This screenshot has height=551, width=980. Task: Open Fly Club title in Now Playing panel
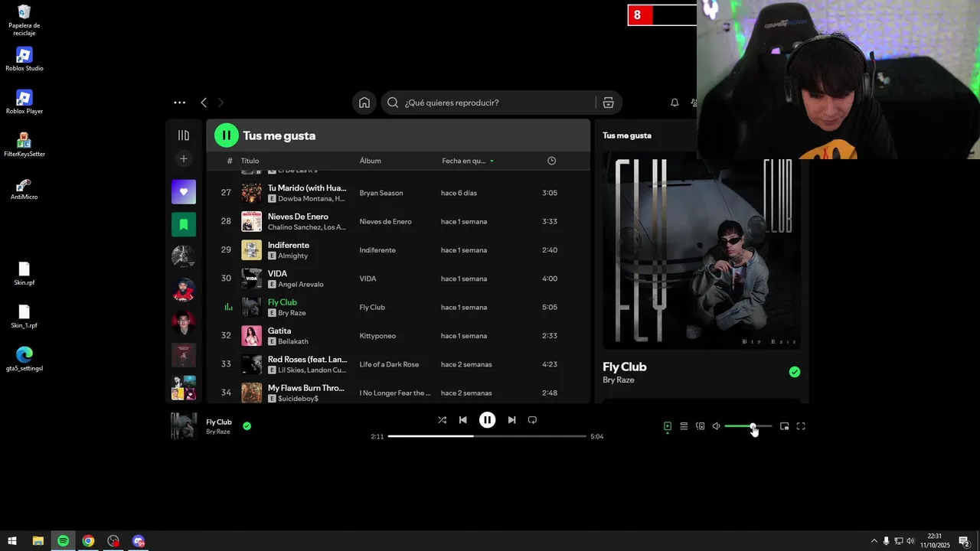point(625,367)
